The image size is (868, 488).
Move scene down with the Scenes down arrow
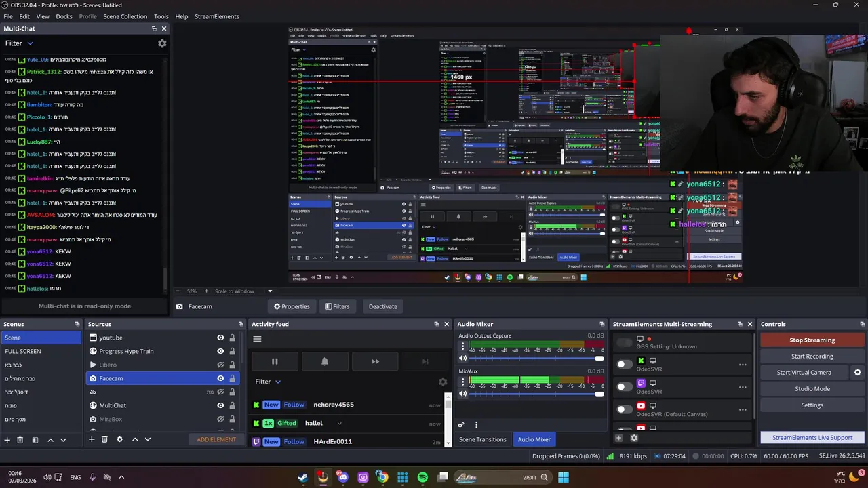click(x=63, y=440)
